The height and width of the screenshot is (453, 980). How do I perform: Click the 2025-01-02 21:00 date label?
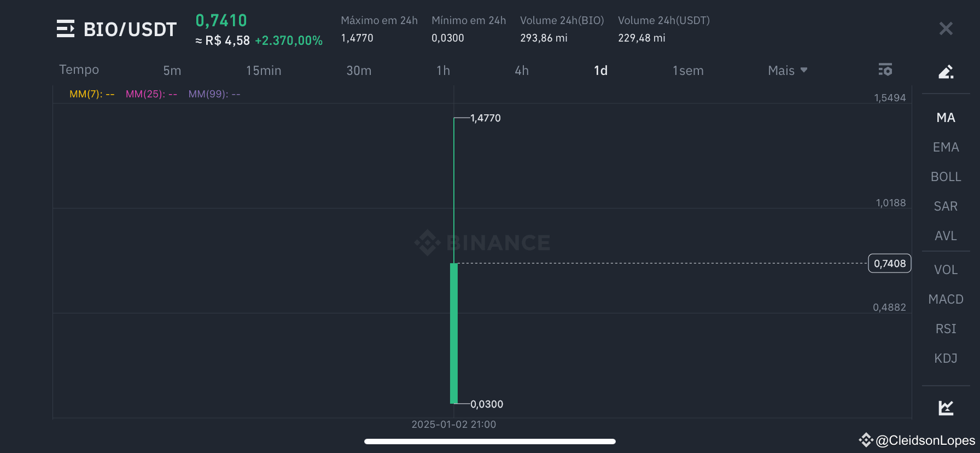pyautogui.click(x=454, y=425)
